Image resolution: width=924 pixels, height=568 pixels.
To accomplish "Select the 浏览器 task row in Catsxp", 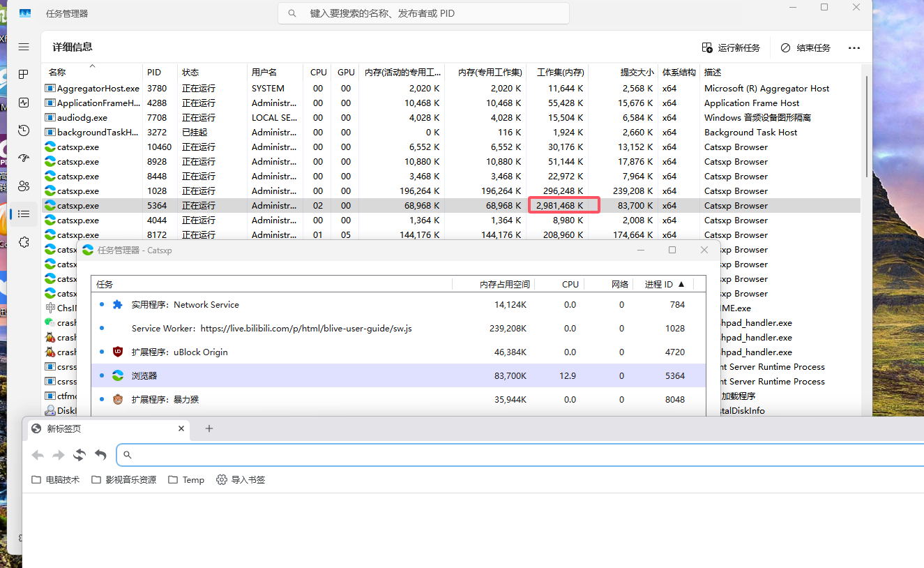I will click(x=398, y=376).
